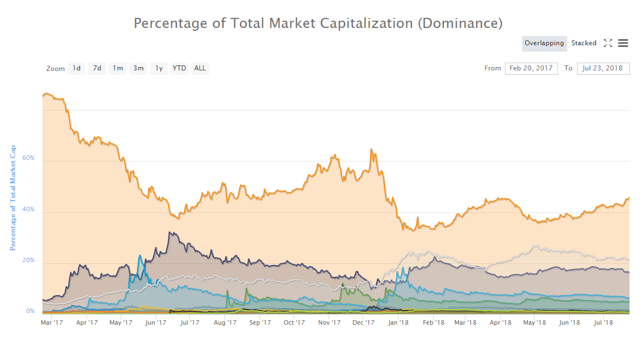Click the orange Bitcoin dominance peak in Dec '17
This screenshot has height=337, width=644.
point(371,149)
